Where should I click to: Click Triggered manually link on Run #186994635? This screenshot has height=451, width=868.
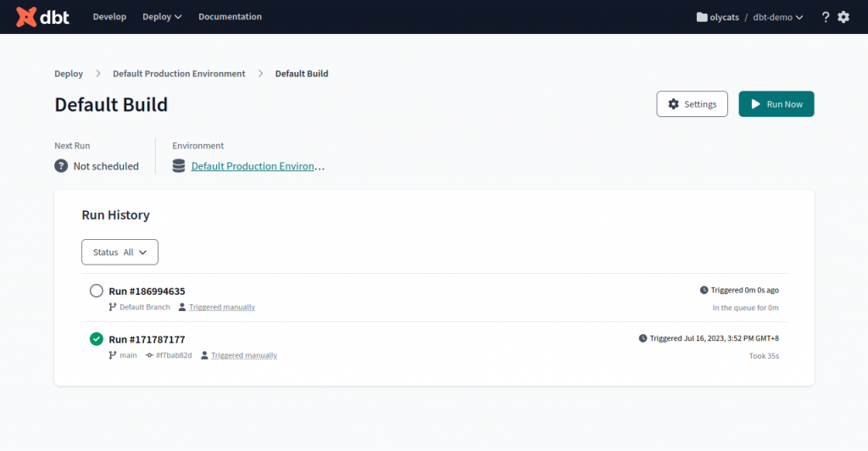click(x=222, y=307)
